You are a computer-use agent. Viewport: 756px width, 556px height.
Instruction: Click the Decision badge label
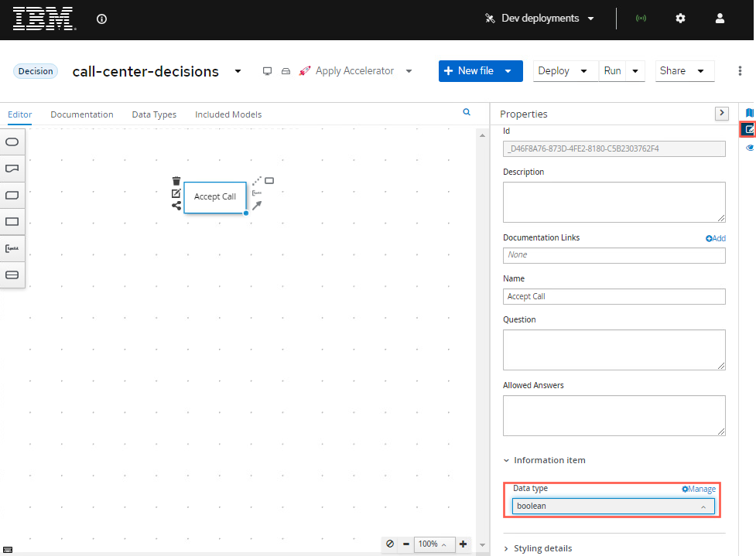click(x=36, y=71)
